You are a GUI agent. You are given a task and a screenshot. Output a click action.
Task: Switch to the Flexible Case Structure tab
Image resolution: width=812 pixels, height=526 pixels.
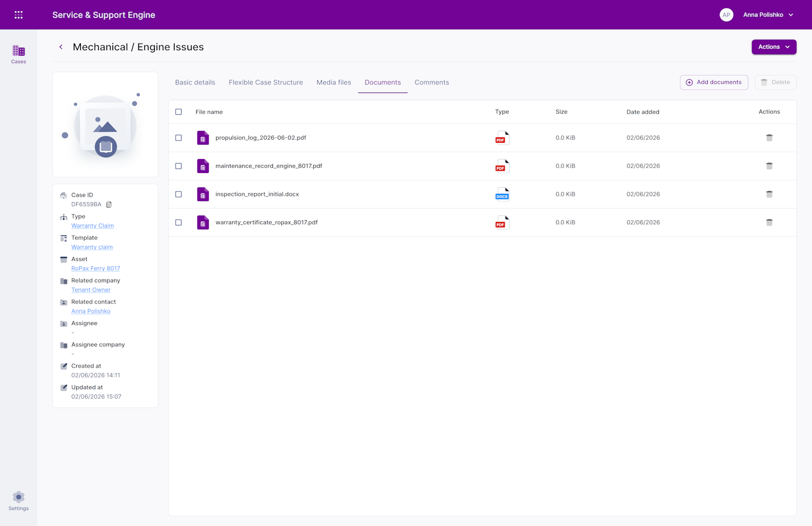click(265, 83)
